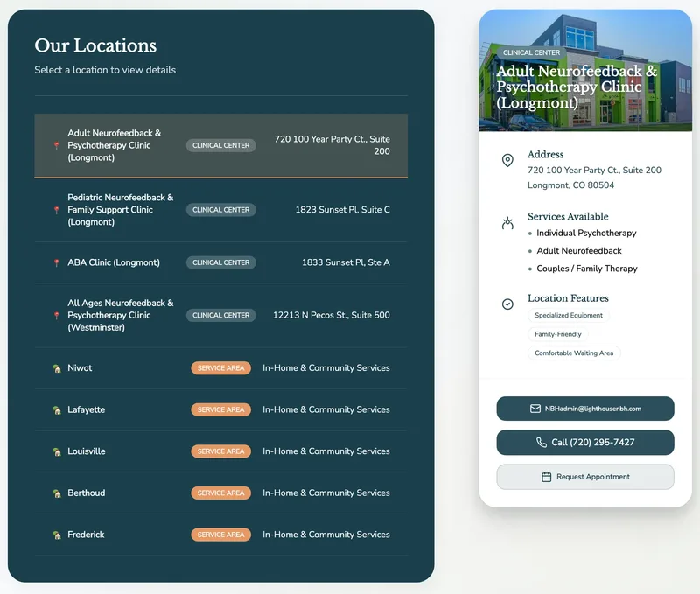Click the person icon beside Services Available
This screenshot has height=594, width=700.
[507, 222]
